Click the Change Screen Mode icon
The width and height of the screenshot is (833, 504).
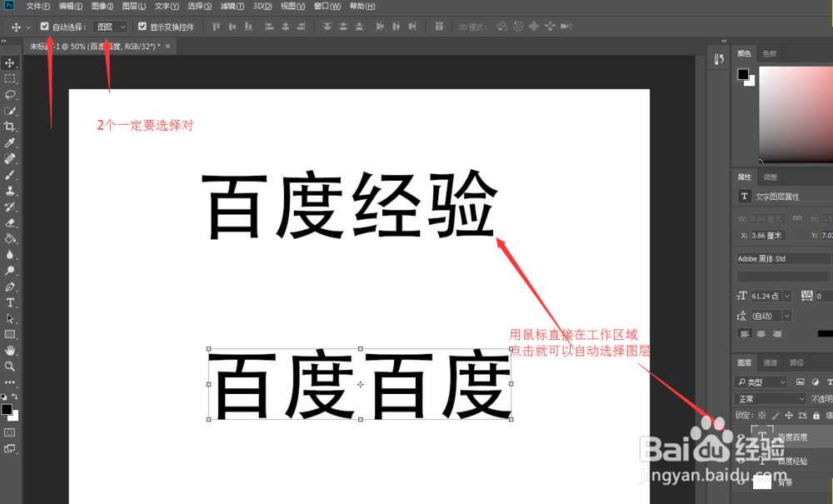(x=9, y=449)
